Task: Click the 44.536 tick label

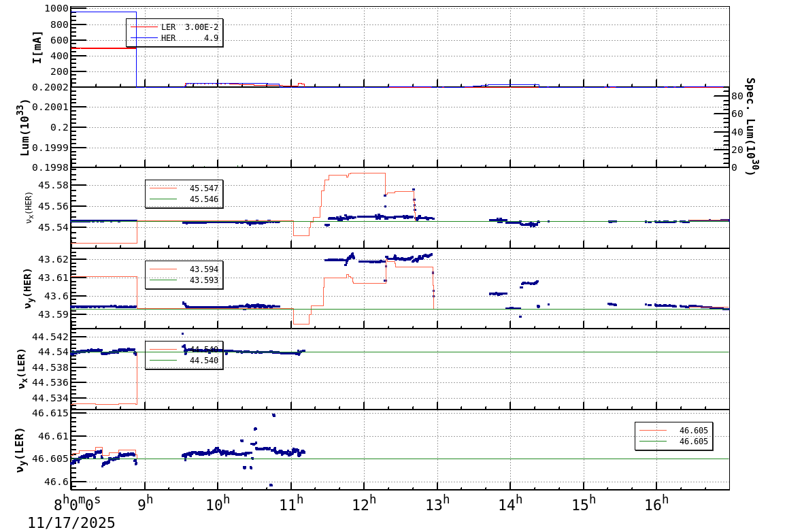Action: tap(50, 383)
